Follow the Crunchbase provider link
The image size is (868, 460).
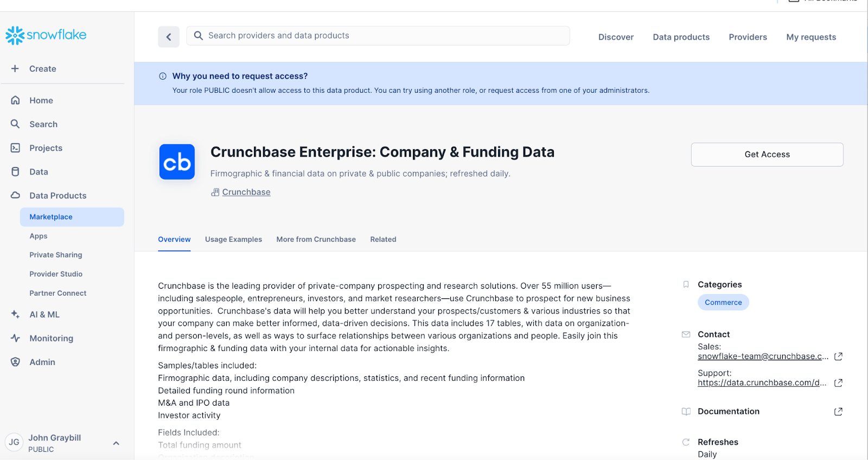(x=246, y=192)
